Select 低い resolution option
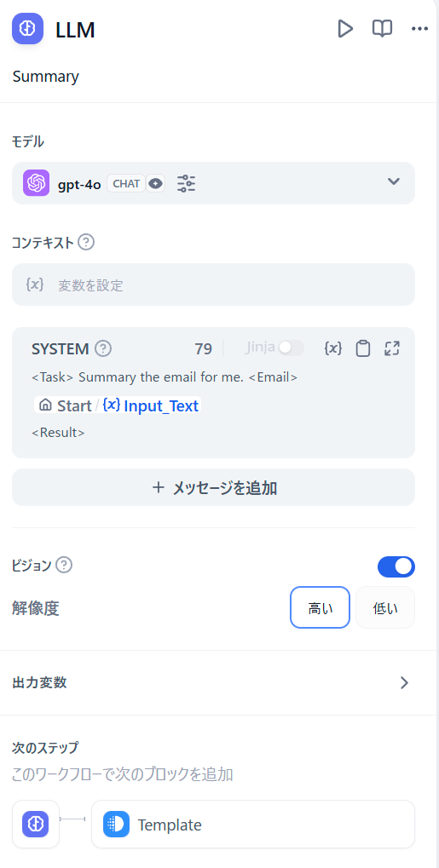Viewport: 439px width, 868px height. pyautogui.click(x=385, y=607)
